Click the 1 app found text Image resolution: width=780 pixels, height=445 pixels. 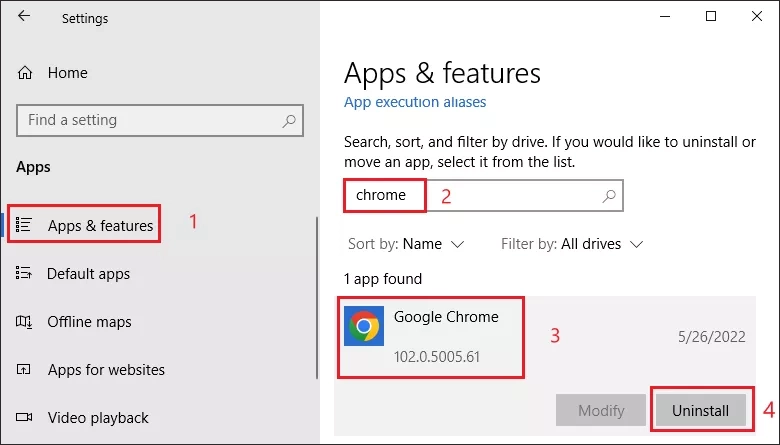(x=383, y=279)
